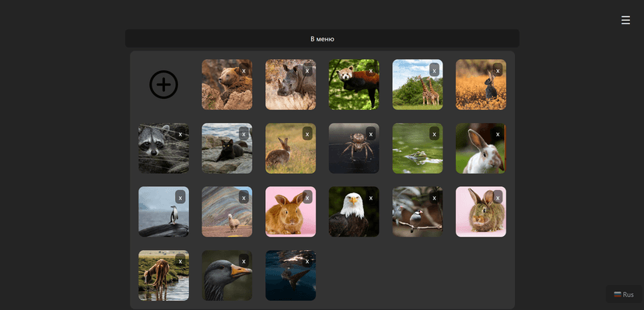
Task: Select the goose head thumbnail
Action: tap(226, 276)
